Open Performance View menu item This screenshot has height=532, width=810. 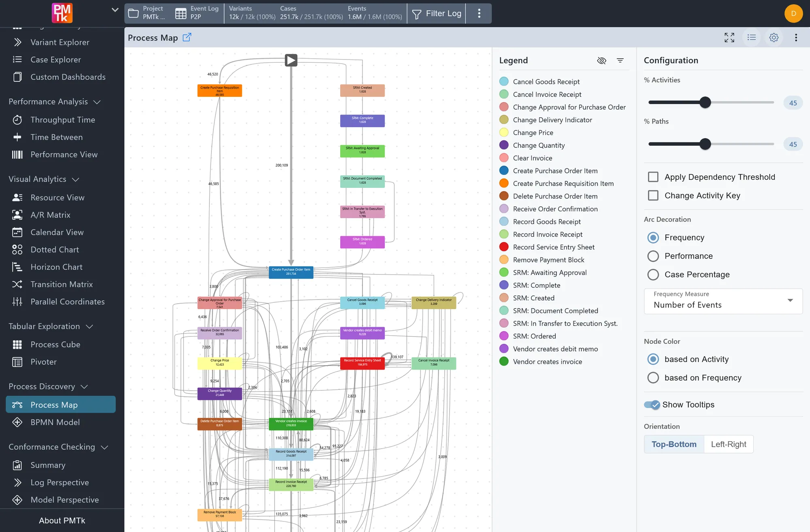pos(61,155)
